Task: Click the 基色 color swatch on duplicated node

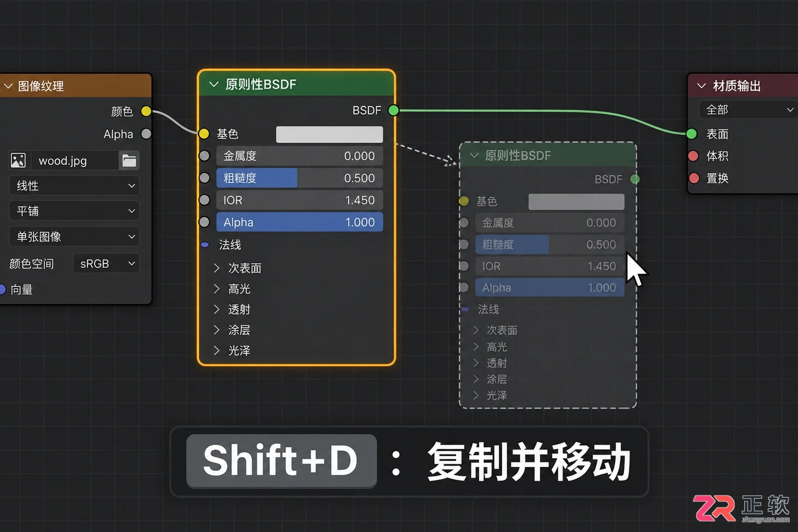Action: pyautogui.click(x=576, y=202)
